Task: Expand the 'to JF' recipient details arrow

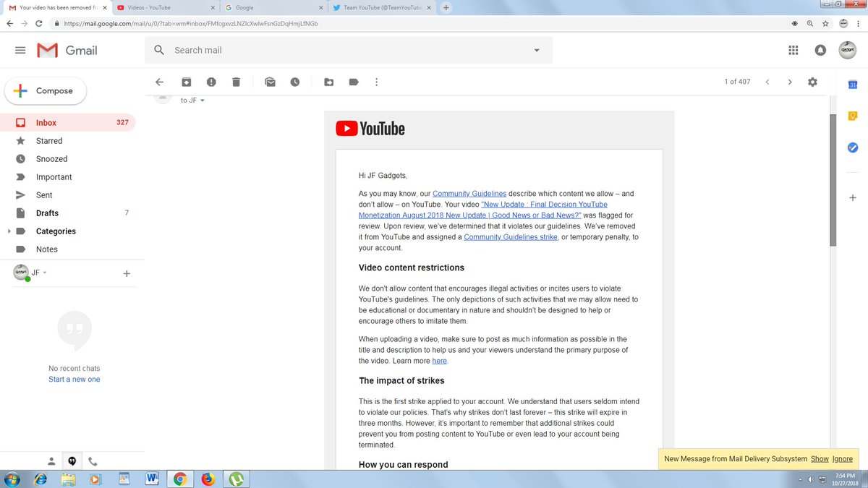Action: coord(202,100)
